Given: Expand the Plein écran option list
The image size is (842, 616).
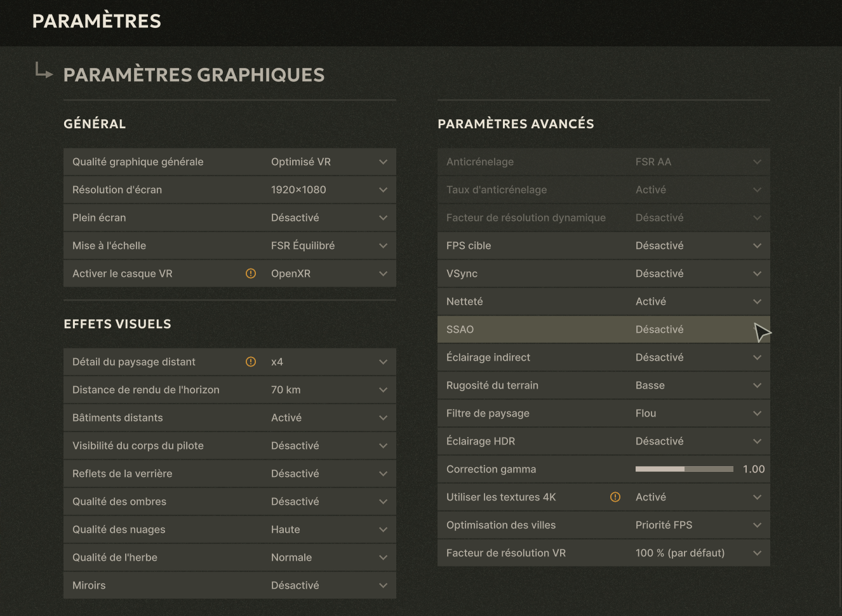Looking at the screenshot, I should click(x=230, y=218).
